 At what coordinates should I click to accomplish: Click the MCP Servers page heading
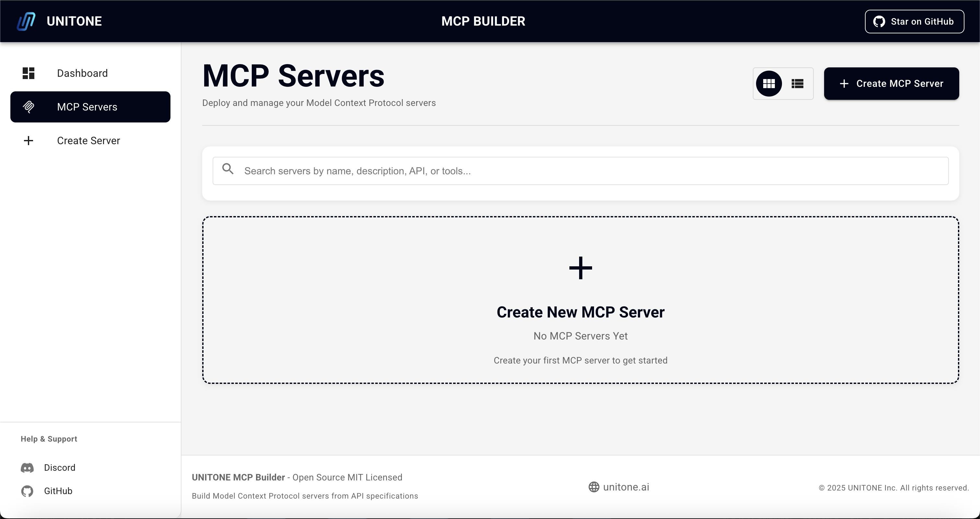pos(293,76)
